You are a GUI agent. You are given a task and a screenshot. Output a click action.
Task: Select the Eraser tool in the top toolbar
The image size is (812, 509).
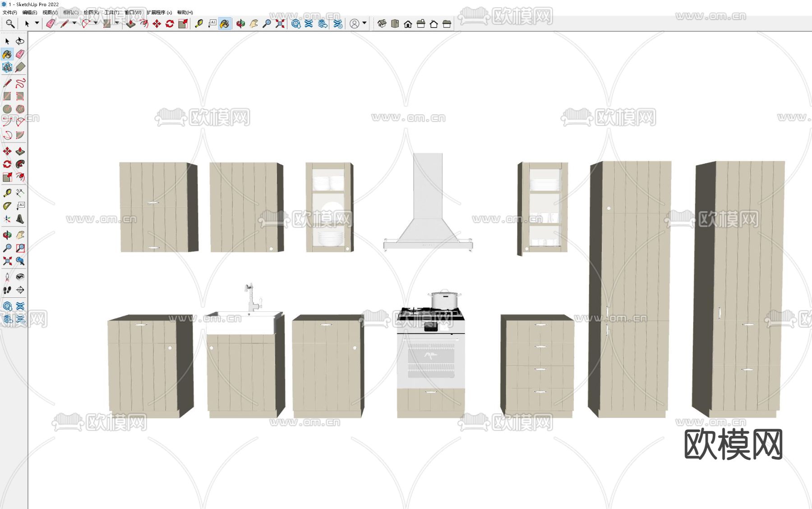51,23
